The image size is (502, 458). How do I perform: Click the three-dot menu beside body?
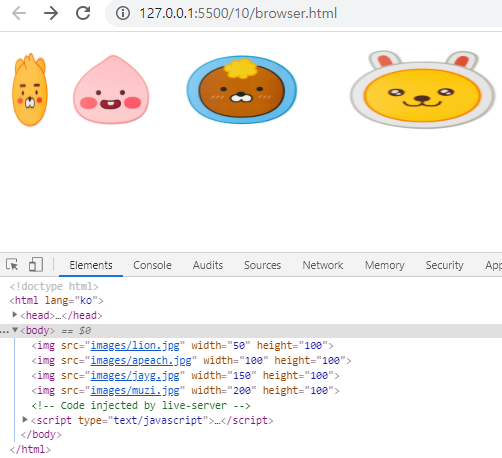(4, 331)
